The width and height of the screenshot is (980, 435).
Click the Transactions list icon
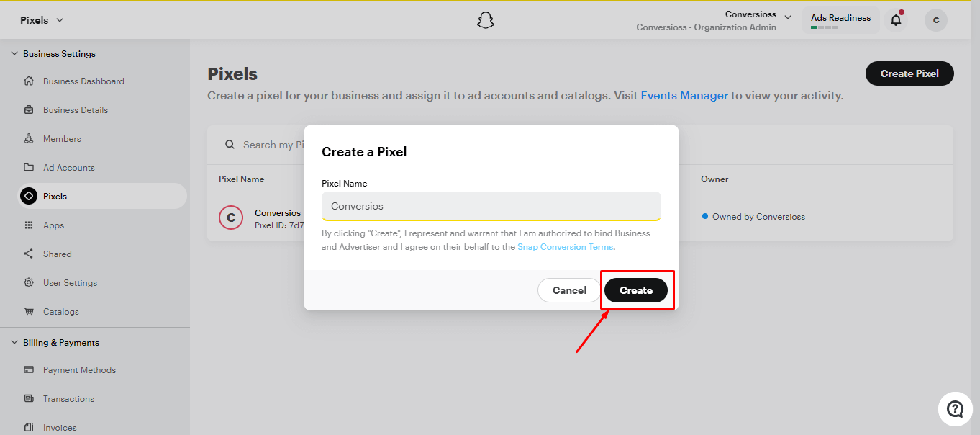[x=29, y=398]
